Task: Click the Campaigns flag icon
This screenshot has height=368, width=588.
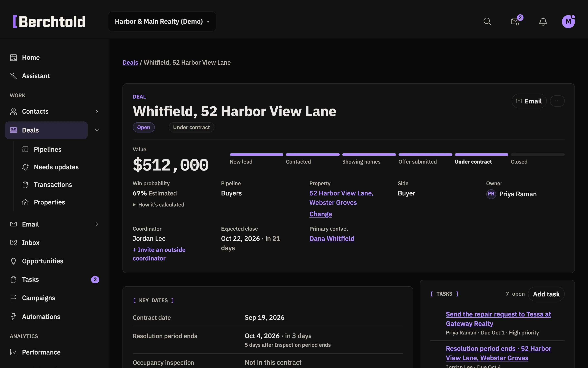Action: pos(14,298)
